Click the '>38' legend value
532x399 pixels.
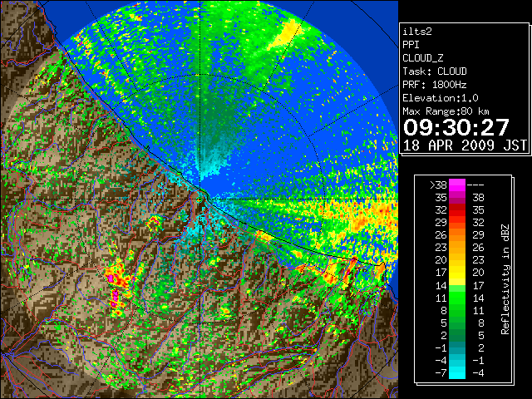click(438, 185)
